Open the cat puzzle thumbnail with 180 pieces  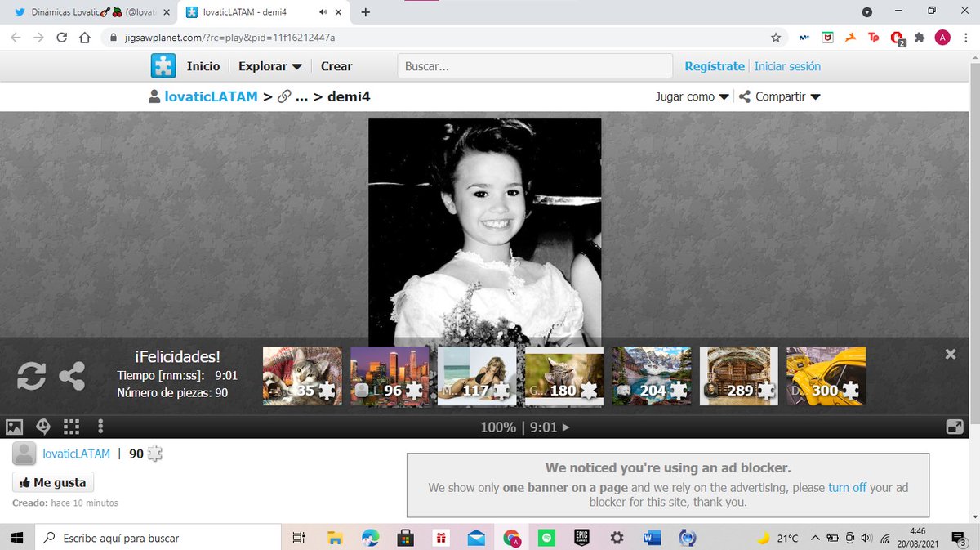coord(564,376)
